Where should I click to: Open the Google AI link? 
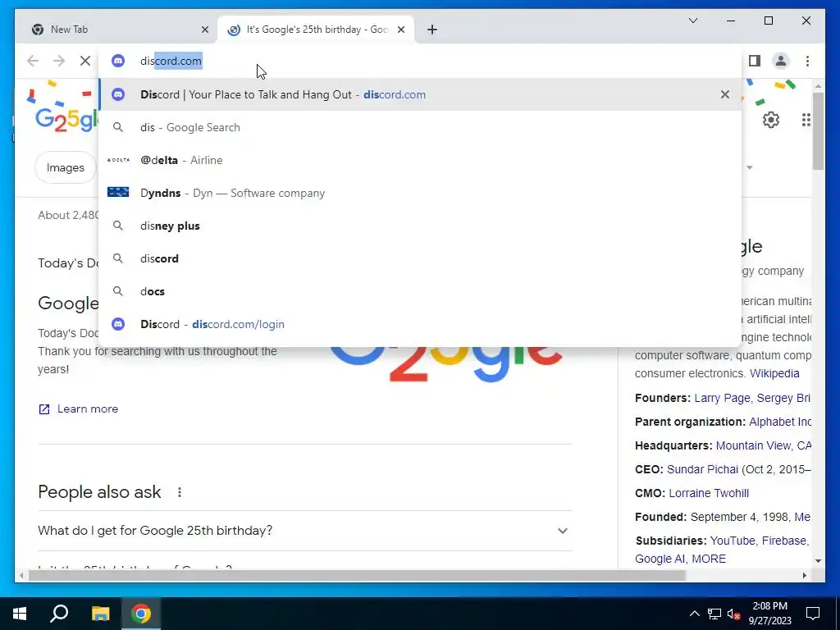(660, 559)
